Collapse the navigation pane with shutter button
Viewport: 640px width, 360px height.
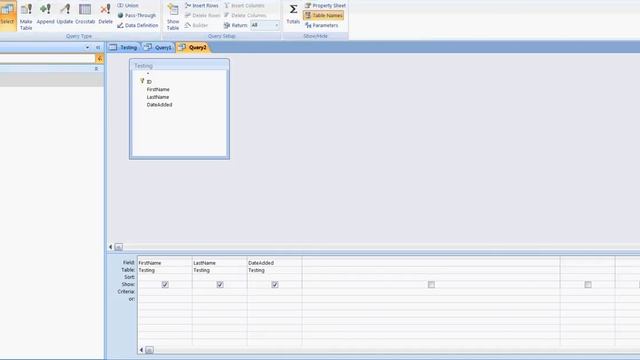pos(98,47)
